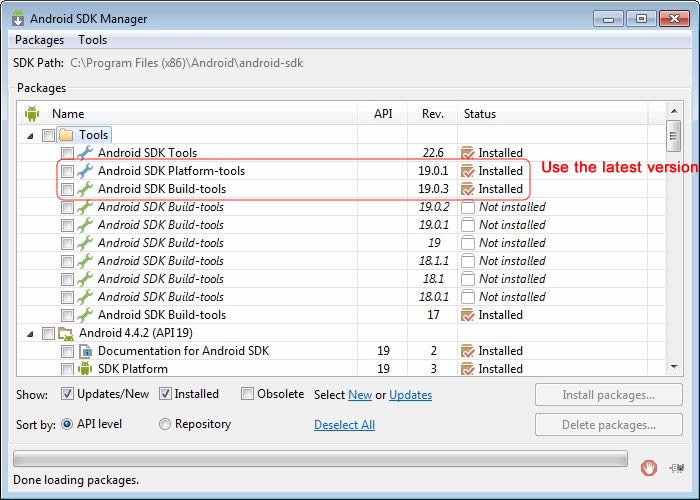Collapse the Android 4.4.2 (API 19) group
This screenshot has height=500, width=700.
30,334
